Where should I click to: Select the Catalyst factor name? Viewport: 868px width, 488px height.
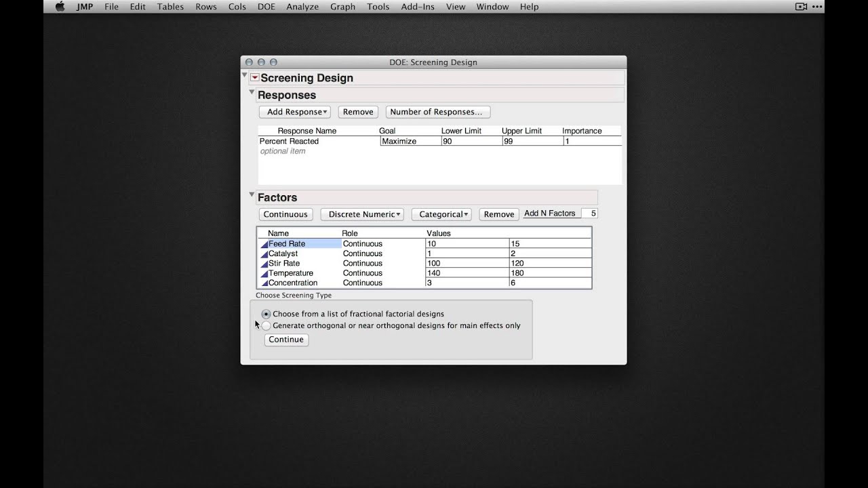tap(283, 253)
